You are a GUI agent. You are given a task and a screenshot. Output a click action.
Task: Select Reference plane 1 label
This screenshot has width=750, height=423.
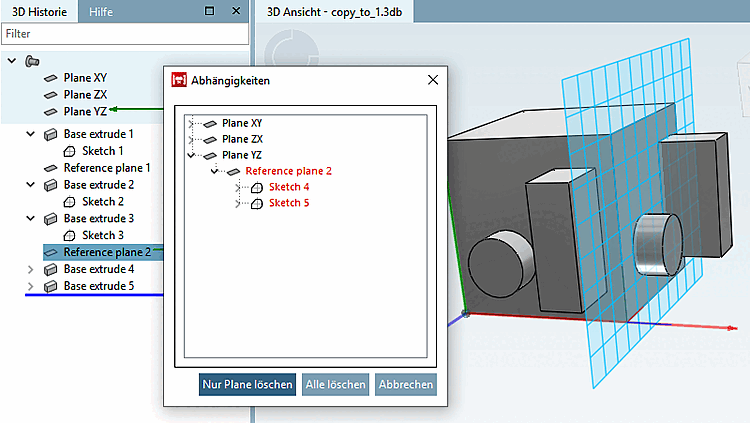pos(107,167)
